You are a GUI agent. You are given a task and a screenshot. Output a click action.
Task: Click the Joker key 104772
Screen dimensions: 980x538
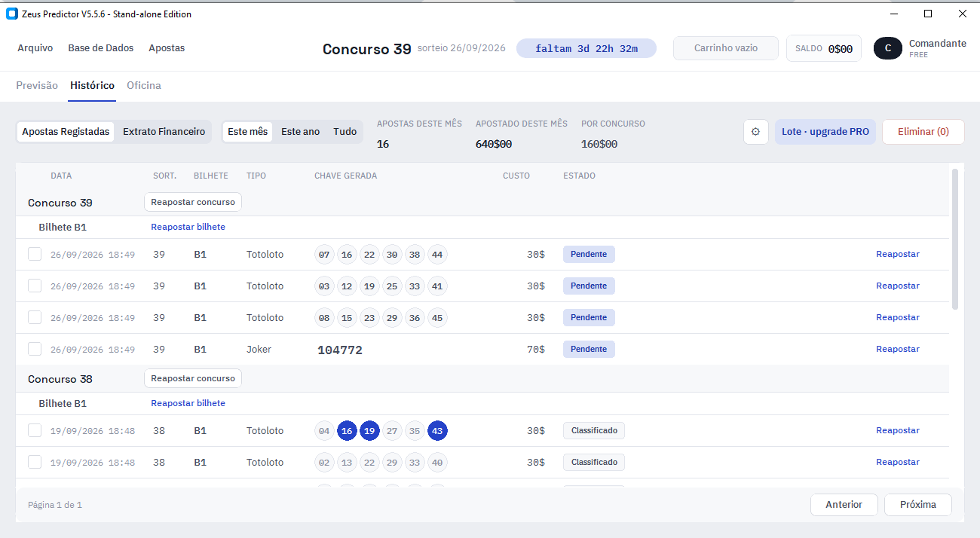(340, 350)
